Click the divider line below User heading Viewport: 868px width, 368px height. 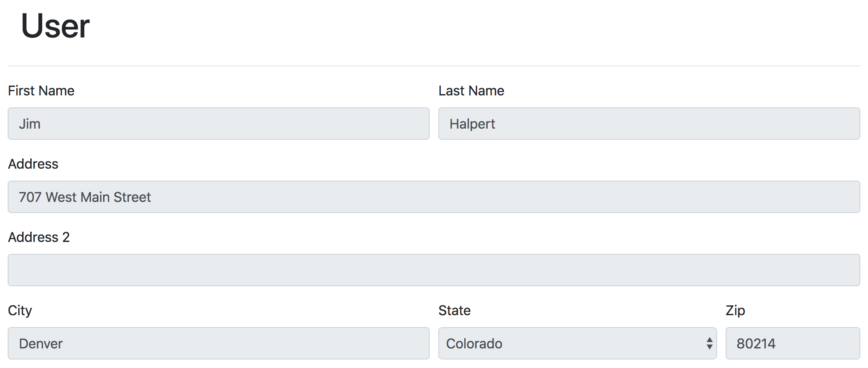[434, 66]
